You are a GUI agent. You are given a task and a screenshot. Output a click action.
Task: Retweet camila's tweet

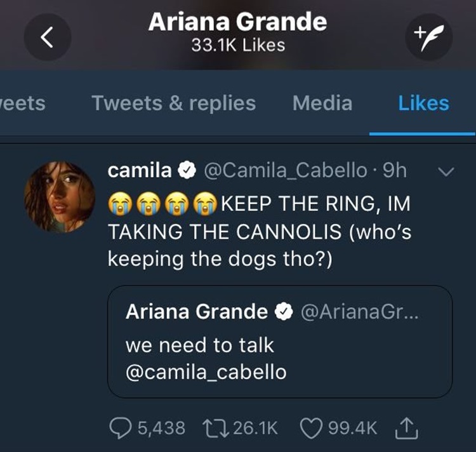[x=212, y=428]
